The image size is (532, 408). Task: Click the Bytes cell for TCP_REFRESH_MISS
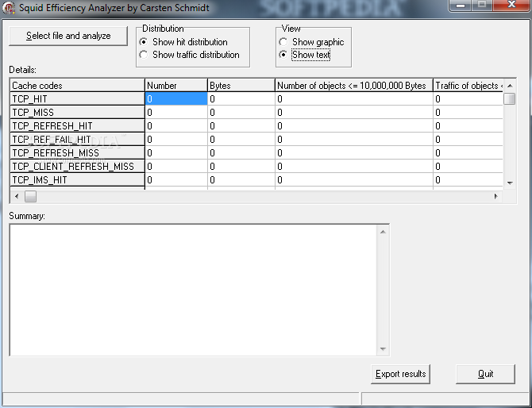click(x=241, y=153)
